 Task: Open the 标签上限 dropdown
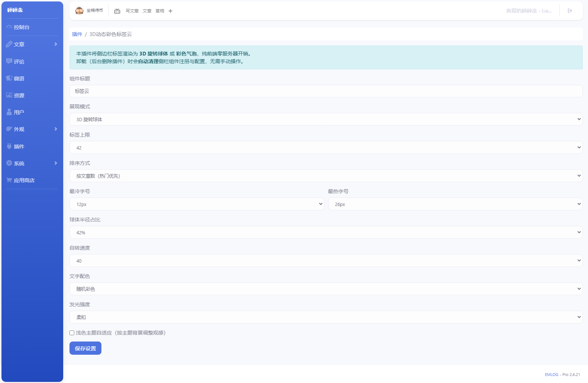tap(326, 148)
